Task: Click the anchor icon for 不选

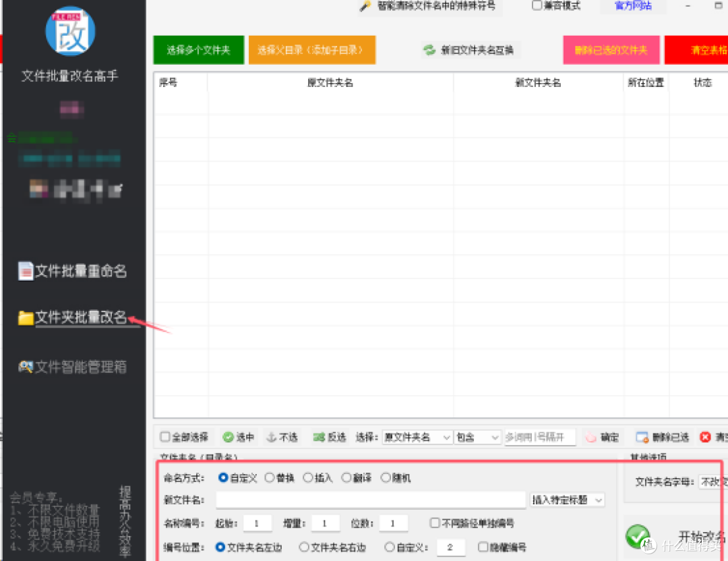Action: point(272,437)
